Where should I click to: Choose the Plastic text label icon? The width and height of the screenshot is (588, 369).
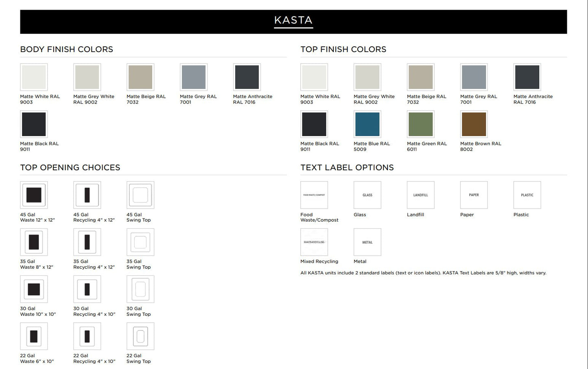(x=527, y=195)
